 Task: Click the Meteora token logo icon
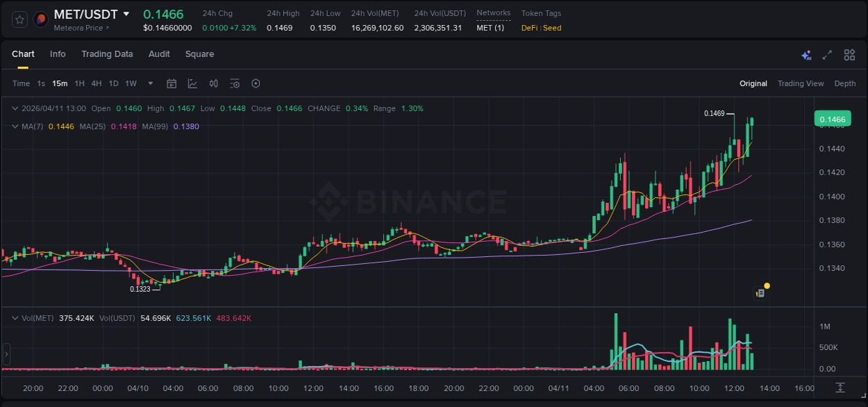(41, 19)
